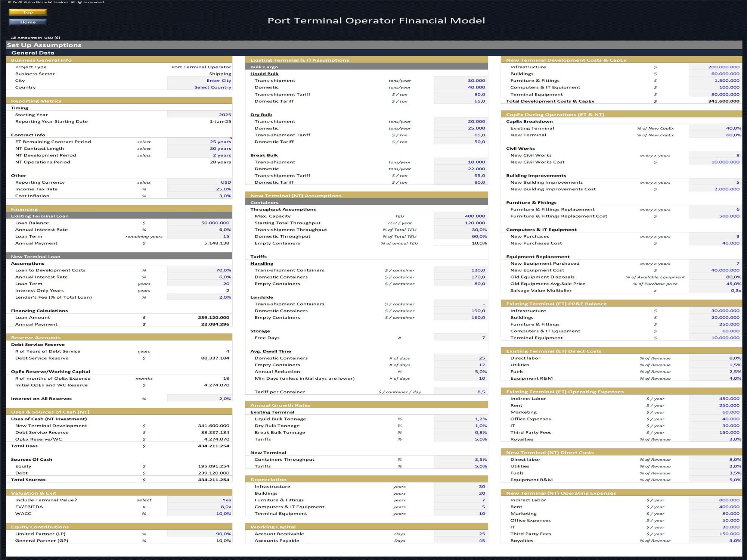The image size is (747, 560).
Task: Click the comment marker on the 25 years cell
Action: [x=232, y=139]
